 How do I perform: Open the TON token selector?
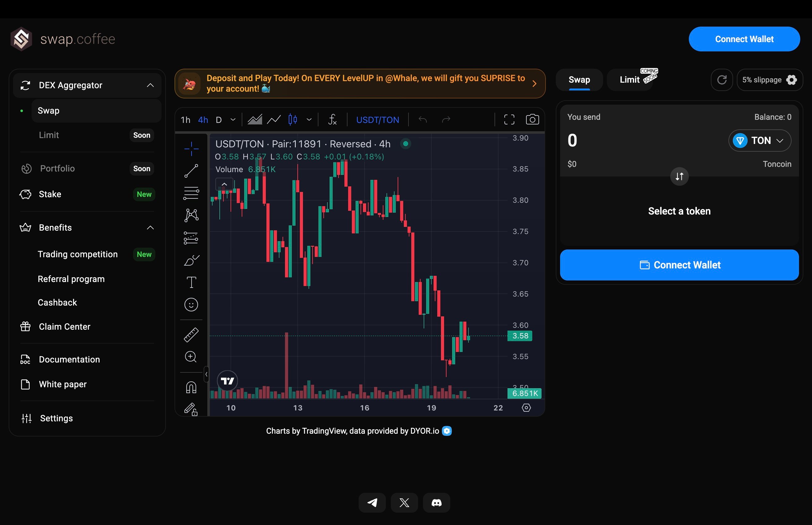point(759,141)
